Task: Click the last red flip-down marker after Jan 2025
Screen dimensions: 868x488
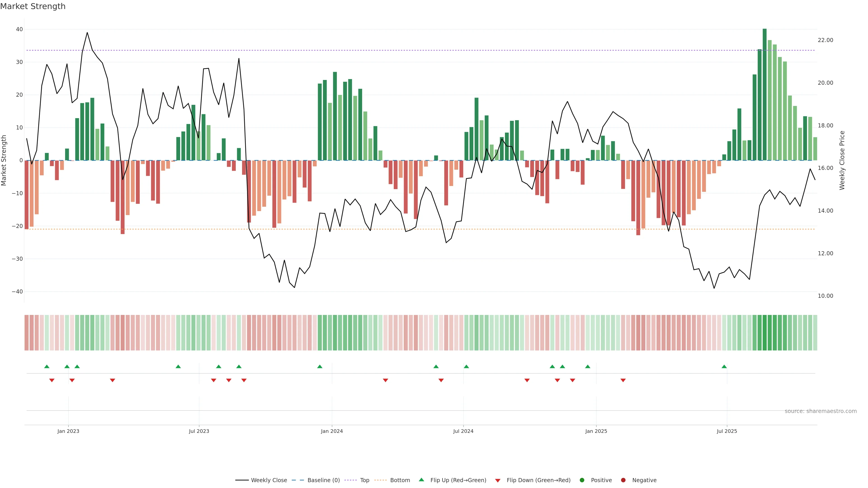Action: (623, 380)
